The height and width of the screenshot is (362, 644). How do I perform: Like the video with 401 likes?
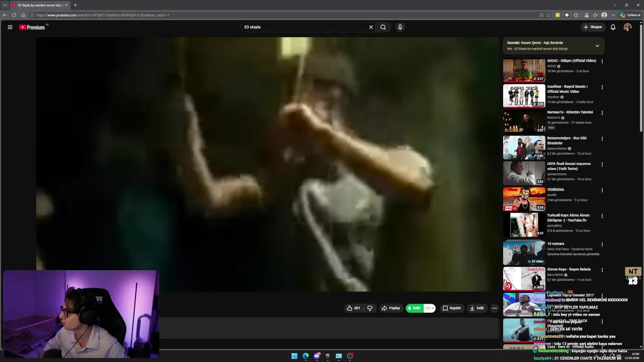click(x=353, y=308)
